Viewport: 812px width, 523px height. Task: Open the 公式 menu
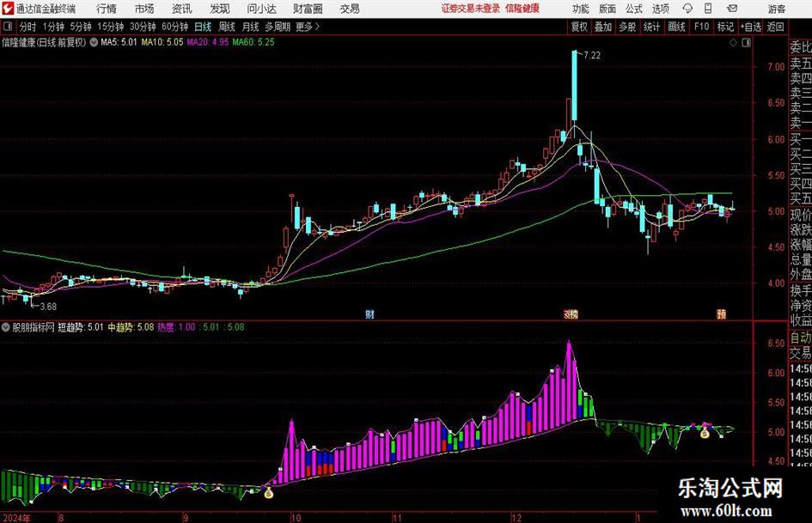[634, 9]
